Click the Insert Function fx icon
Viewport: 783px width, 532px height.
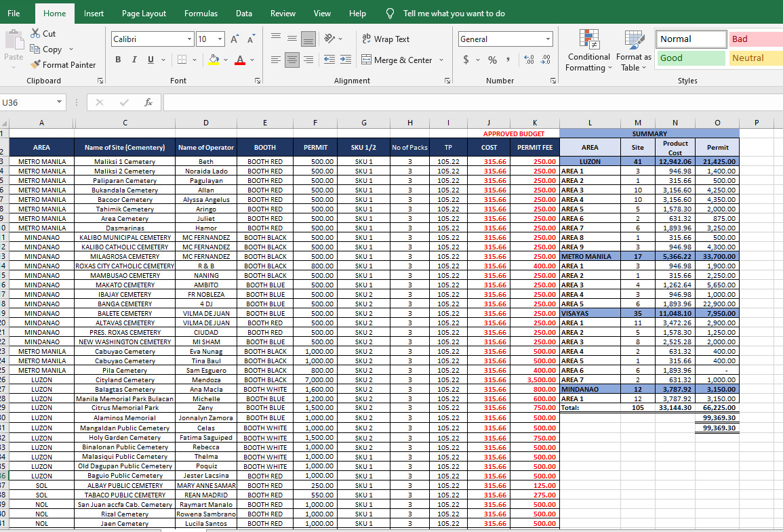[148, 102]
